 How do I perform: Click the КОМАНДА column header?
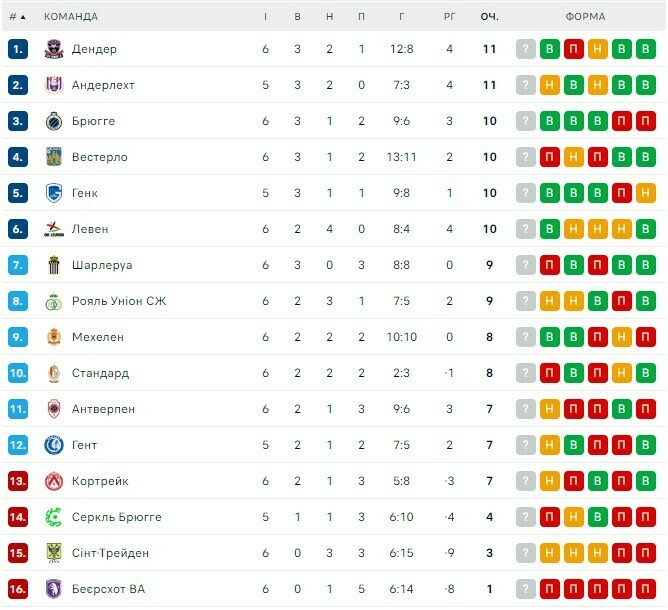coord(71,16)
